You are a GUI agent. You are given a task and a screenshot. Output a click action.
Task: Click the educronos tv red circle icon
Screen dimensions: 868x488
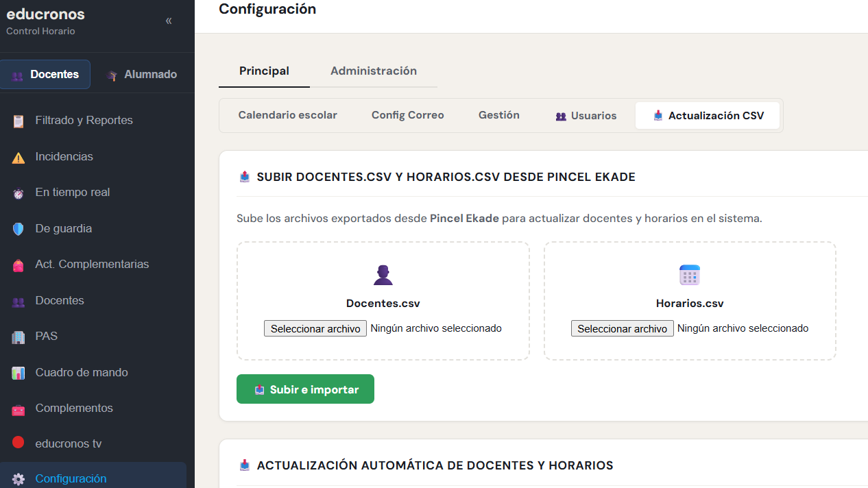[x=19, y=443]
